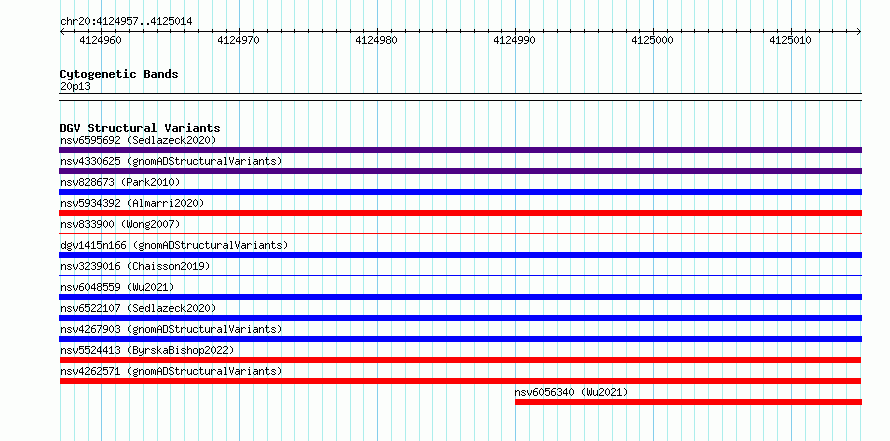Screen dimensions: 890x441
Task: Click ruler position 4125010
Action: [791, 40]
